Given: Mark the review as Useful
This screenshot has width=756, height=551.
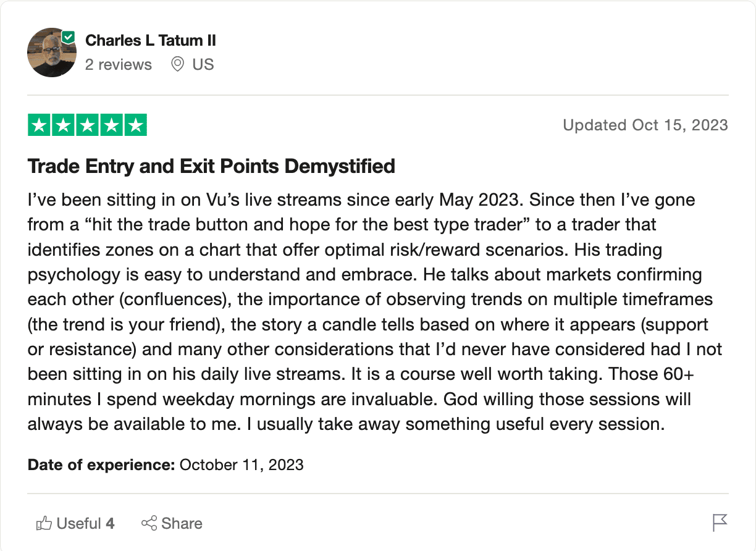Looking at the screenshot, I should point(75,524).
